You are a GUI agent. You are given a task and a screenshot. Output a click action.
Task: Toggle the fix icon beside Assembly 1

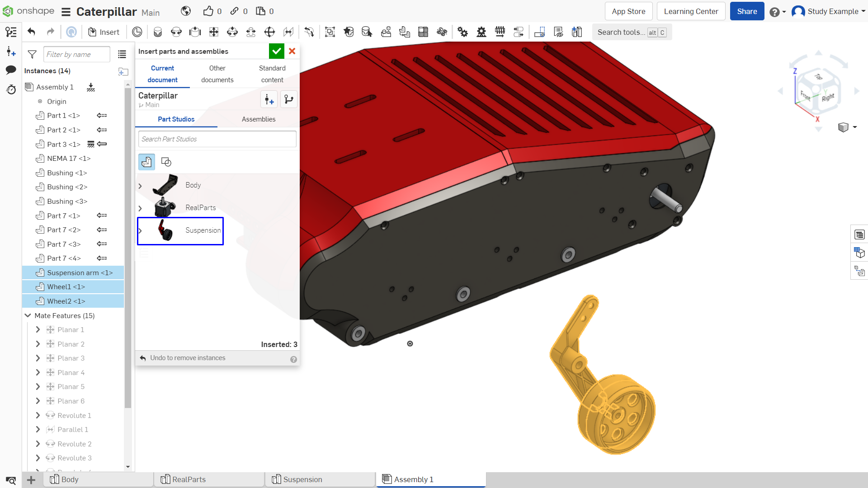[91, 87]
